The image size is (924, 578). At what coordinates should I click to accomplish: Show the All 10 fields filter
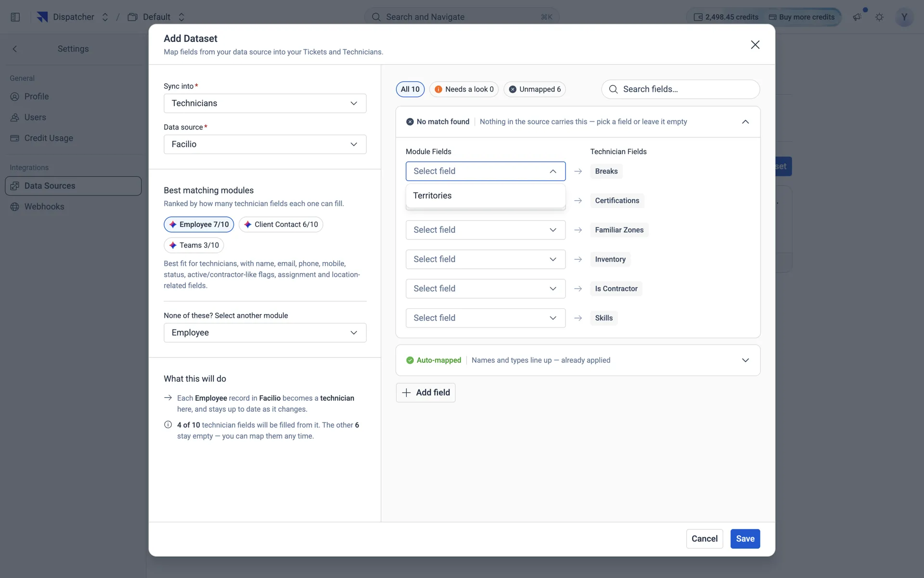410,89
